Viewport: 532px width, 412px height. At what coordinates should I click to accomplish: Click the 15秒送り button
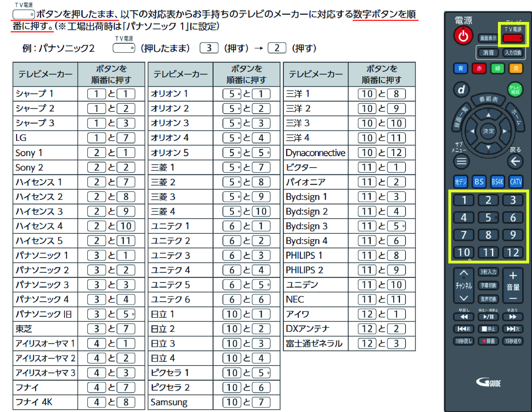point(513,341)
